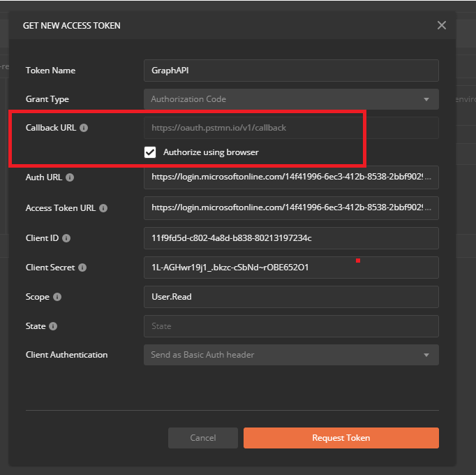Click the Token Name input field
This screenshot has width=476, height=475.
pos(290,71)
